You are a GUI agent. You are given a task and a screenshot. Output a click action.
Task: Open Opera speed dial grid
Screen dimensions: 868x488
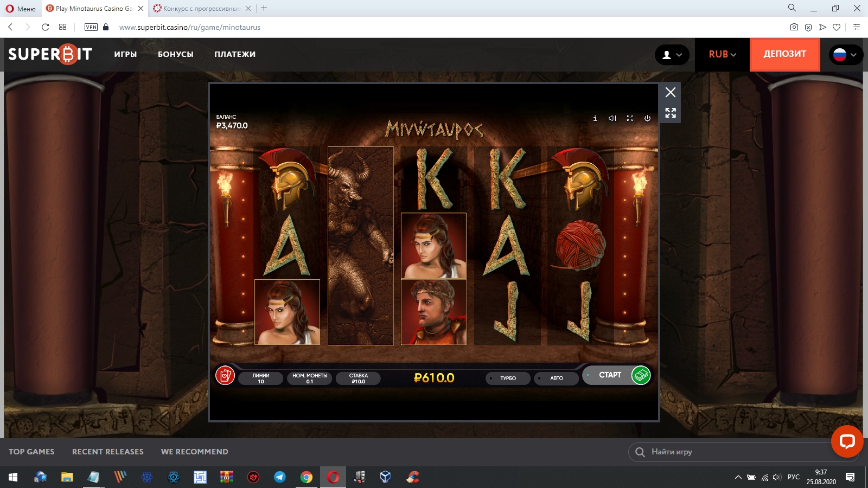(x=63, y=27)
